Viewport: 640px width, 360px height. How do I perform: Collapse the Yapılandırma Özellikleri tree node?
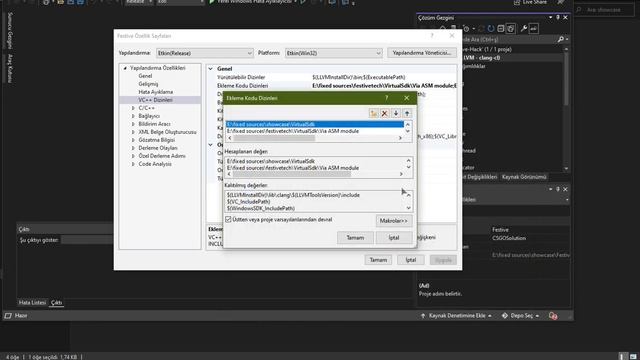(x=125, y=68)
